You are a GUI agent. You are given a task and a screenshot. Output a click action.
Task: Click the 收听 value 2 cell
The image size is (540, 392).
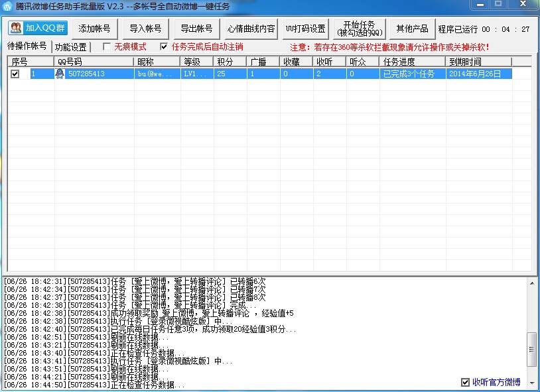tap(330, 74)
